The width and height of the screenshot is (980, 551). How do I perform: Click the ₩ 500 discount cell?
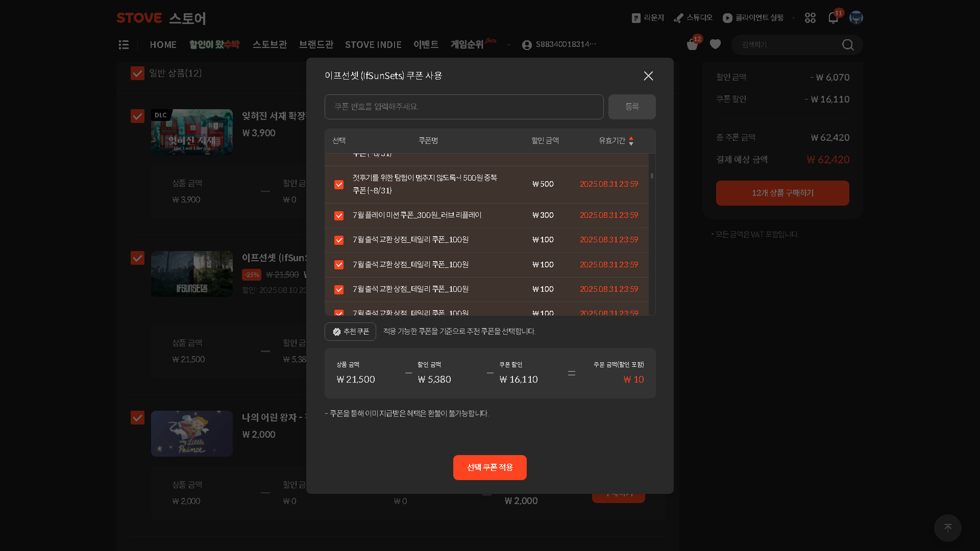click(x=543, y=184)
